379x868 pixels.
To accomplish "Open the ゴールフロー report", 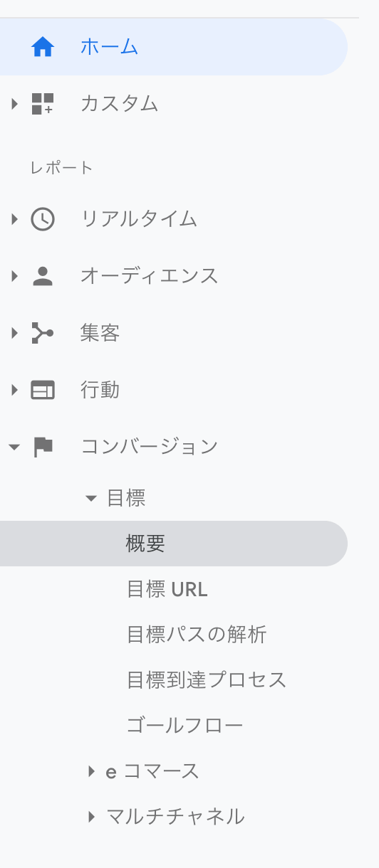I will point(185,726).
